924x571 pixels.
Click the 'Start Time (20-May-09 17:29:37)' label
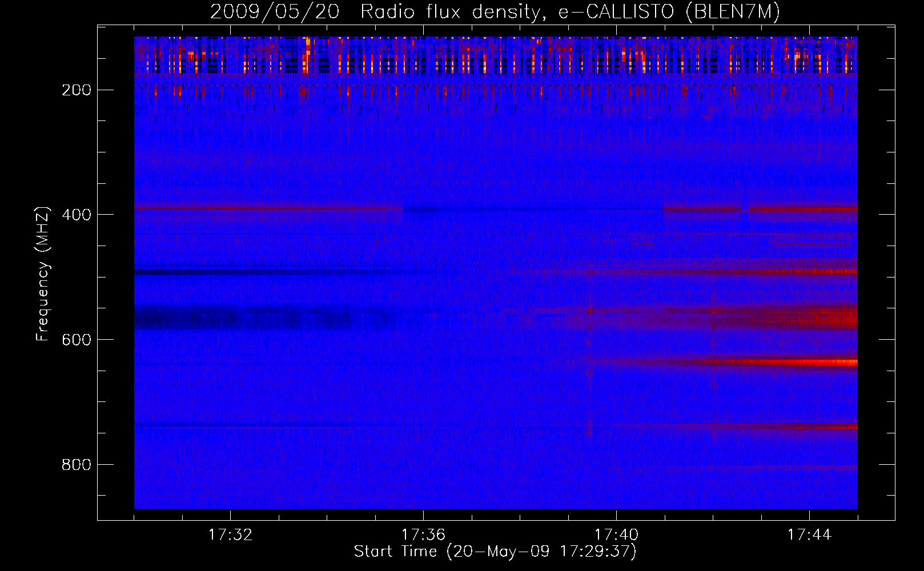coord(495,552)
